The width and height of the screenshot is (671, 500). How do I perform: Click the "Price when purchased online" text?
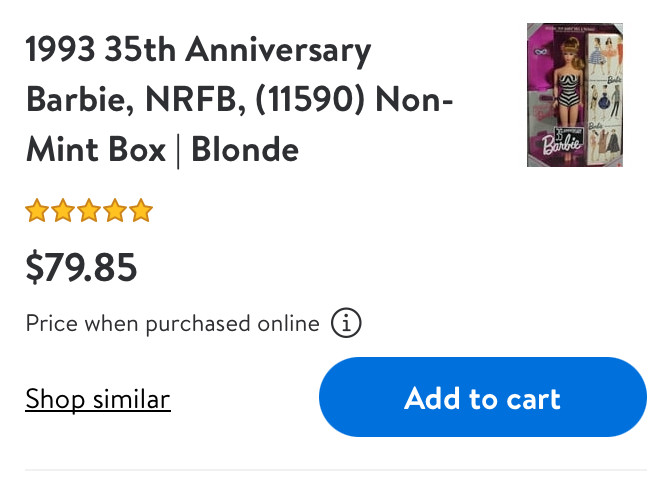(x=172, y=324)
